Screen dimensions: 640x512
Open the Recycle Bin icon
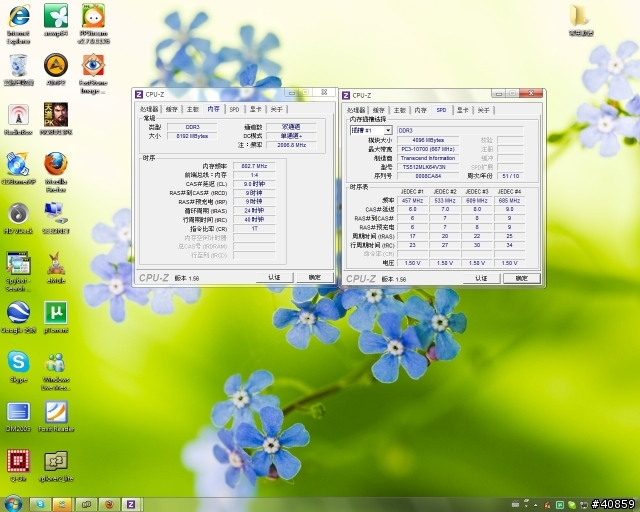click(x=18, y=66)
